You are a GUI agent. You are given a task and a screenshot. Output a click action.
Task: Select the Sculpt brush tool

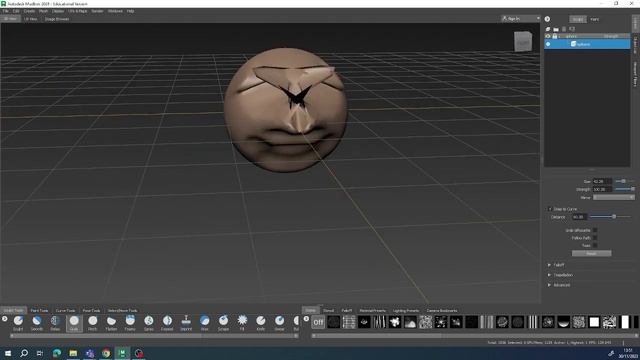tap(18, 322)
